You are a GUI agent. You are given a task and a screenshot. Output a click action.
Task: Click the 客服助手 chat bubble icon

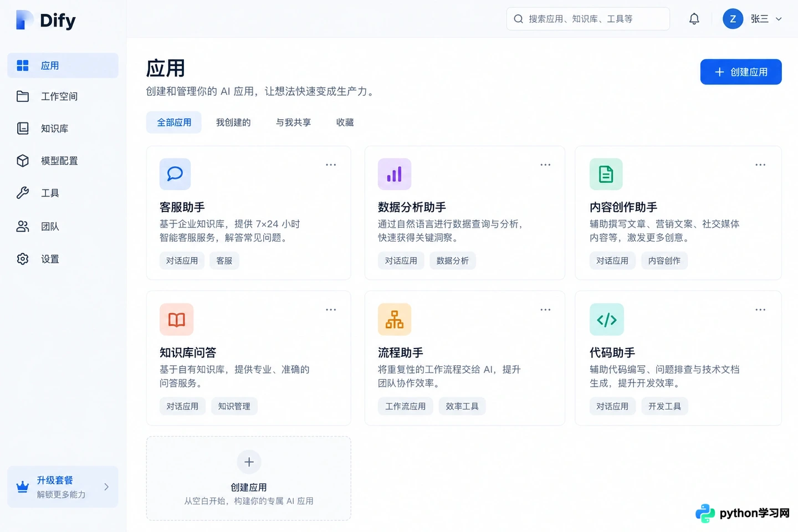(x=175, y=174)
